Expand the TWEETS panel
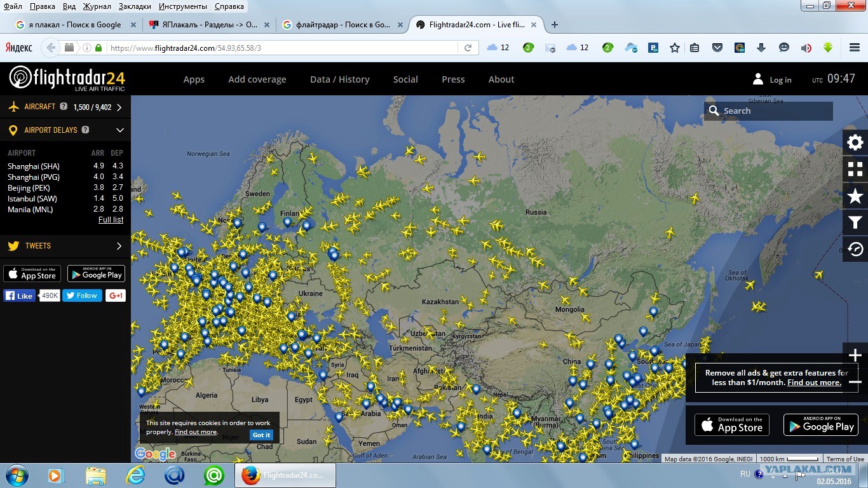Screen dimensions: 868x488 [x=119, y=246]
